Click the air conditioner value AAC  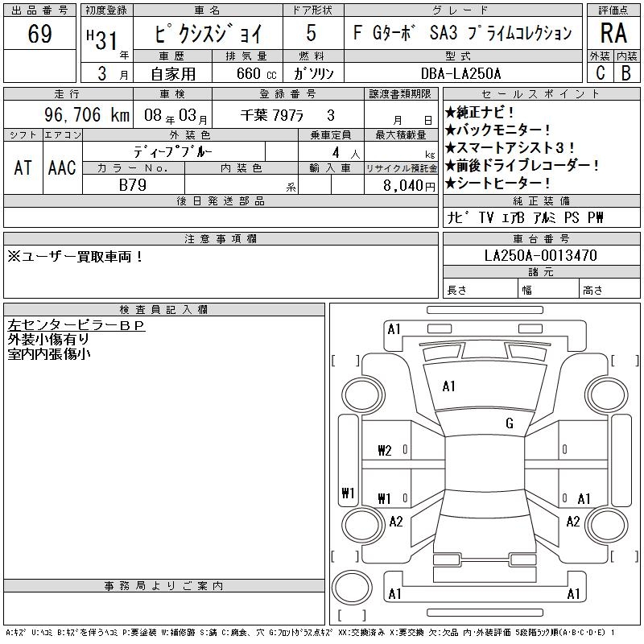click(x=62, y=167)
